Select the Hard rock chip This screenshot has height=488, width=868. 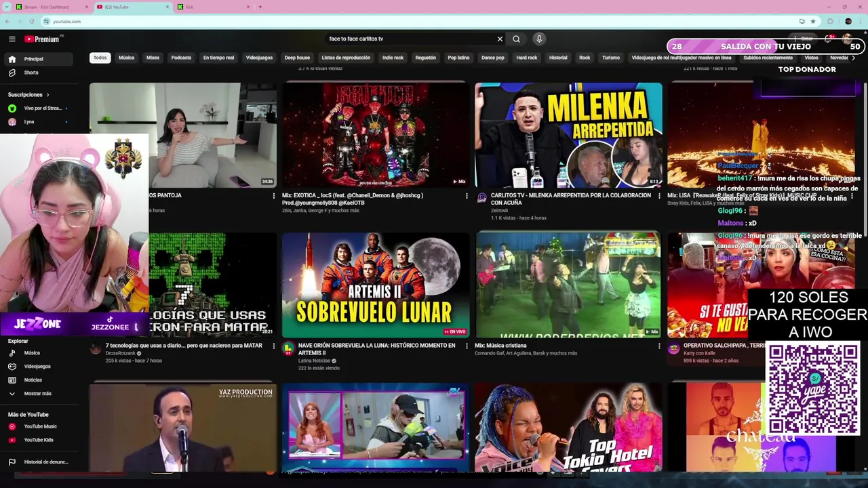pos(527,58)
